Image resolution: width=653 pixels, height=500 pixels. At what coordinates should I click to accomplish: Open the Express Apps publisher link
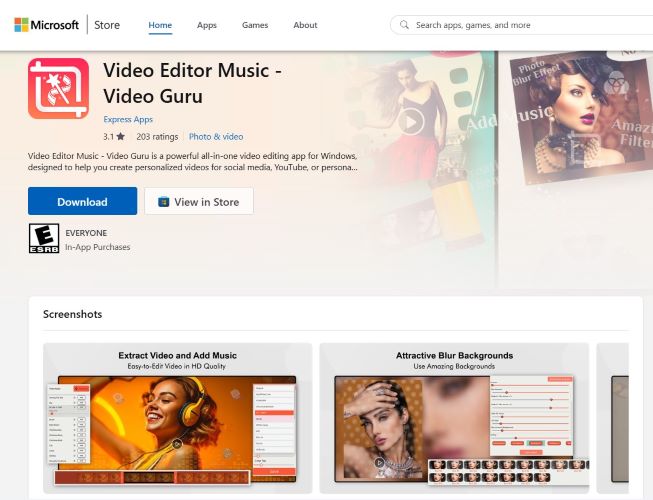128,119
